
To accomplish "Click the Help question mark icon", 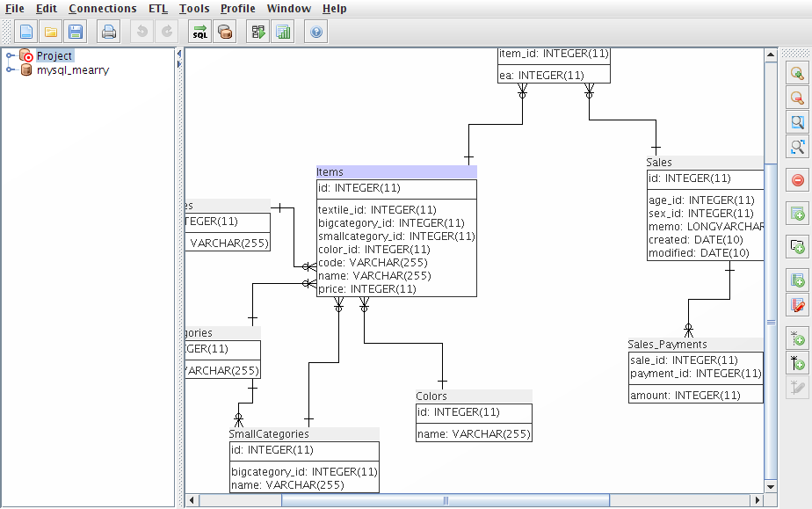I will [x=316, y=33].
